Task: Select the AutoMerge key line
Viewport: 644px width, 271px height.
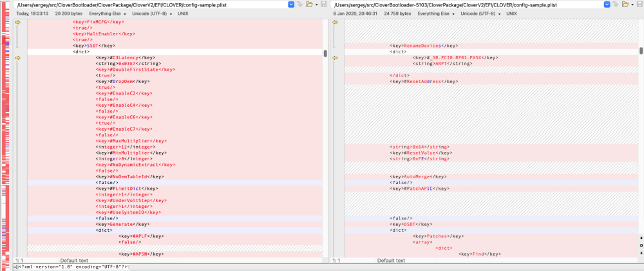Action: (418, 177)
